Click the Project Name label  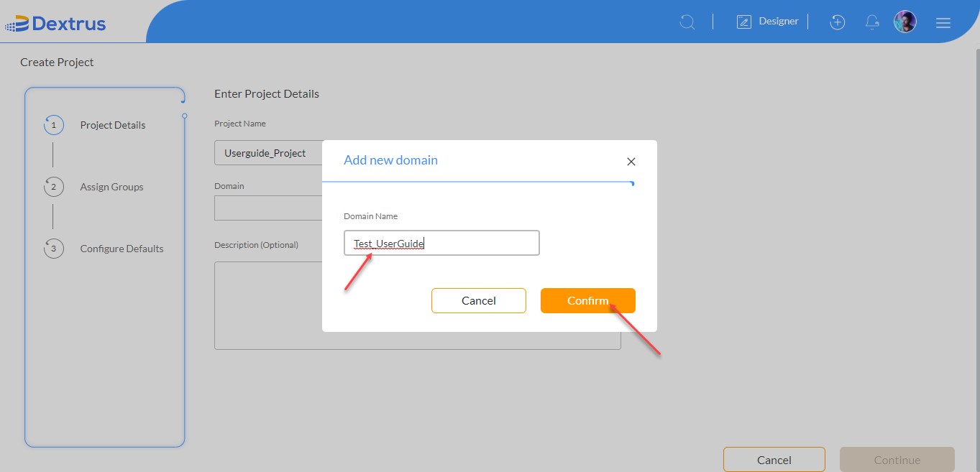(x=240, y=124)
